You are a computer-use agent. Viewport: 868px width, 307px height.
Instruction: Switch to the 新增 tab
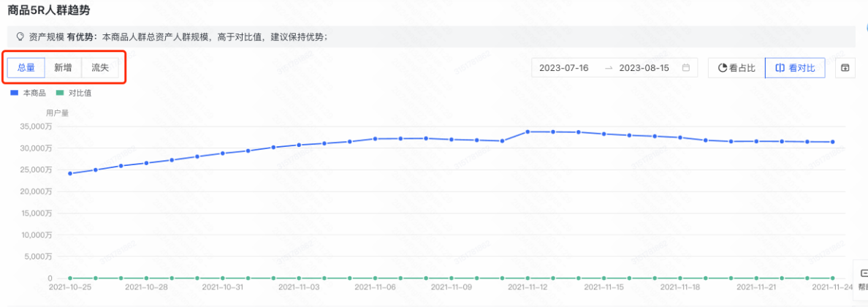coord(63,67)
